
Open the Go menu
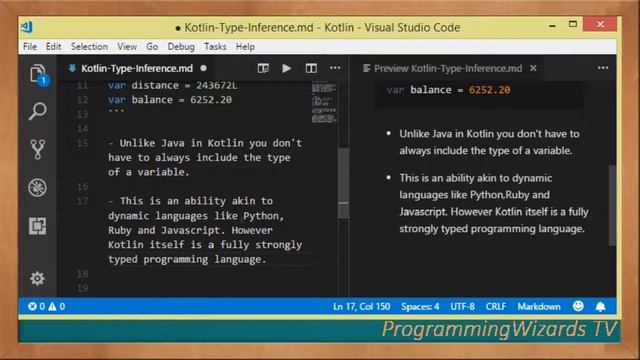tap(152, 47)
